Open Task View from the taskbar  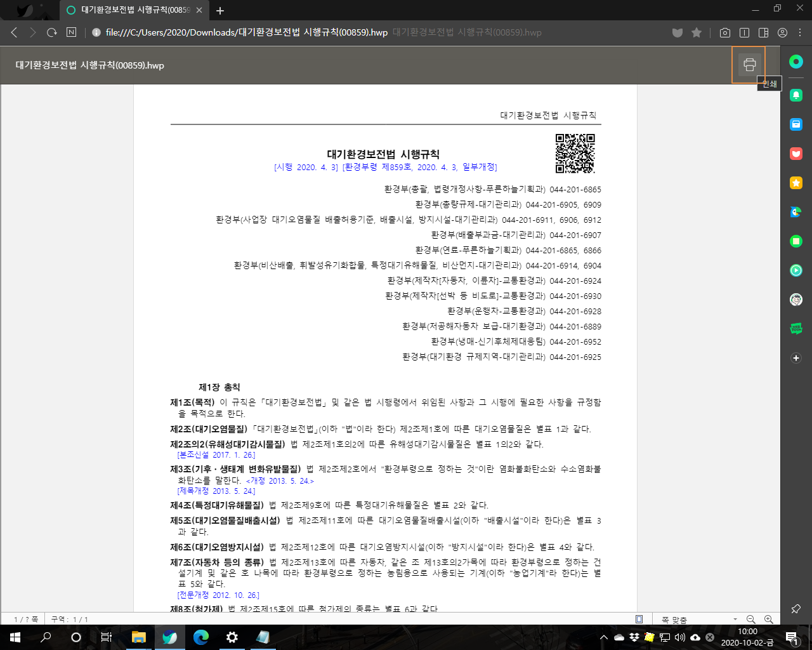point(107,637)
